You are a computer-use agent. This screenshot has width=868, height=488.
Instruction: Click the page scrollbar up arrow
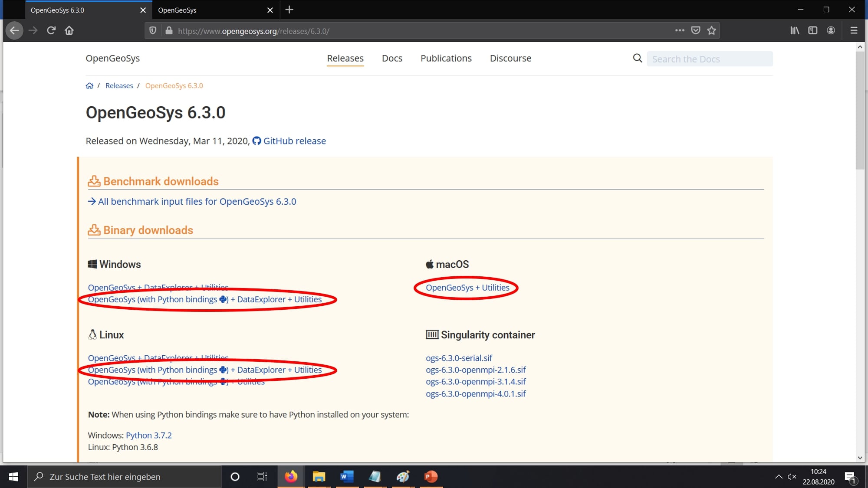(860, 46)
